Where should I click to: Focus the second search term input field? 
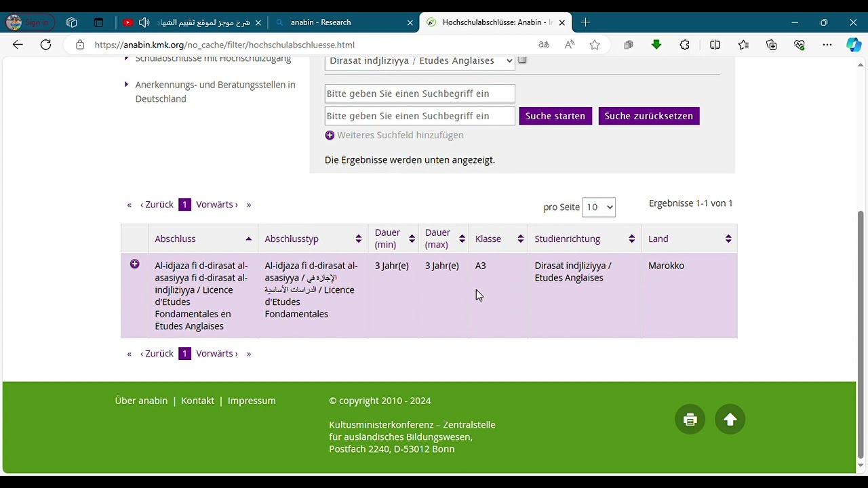pyautogui.click(x=420, y=116)
